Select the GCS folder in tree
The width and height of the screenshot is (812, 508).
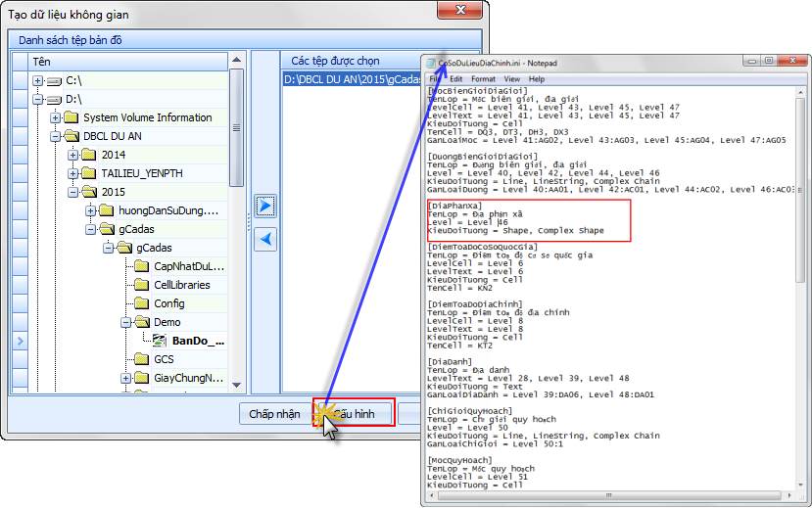pyautogui.click(x=164, y=359)
